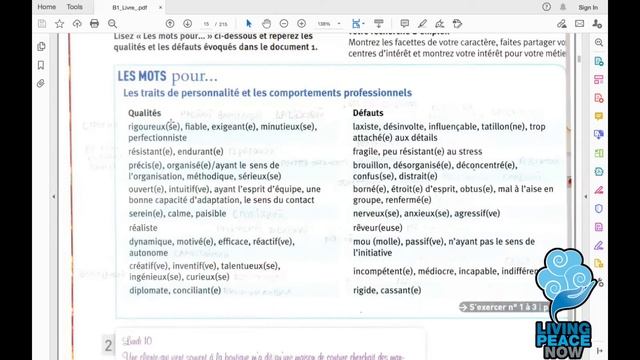Viewport: 640px width, 360px height.
Task: Click "rêveur(euse)" in Défauts column
Action: coord(378,228)
